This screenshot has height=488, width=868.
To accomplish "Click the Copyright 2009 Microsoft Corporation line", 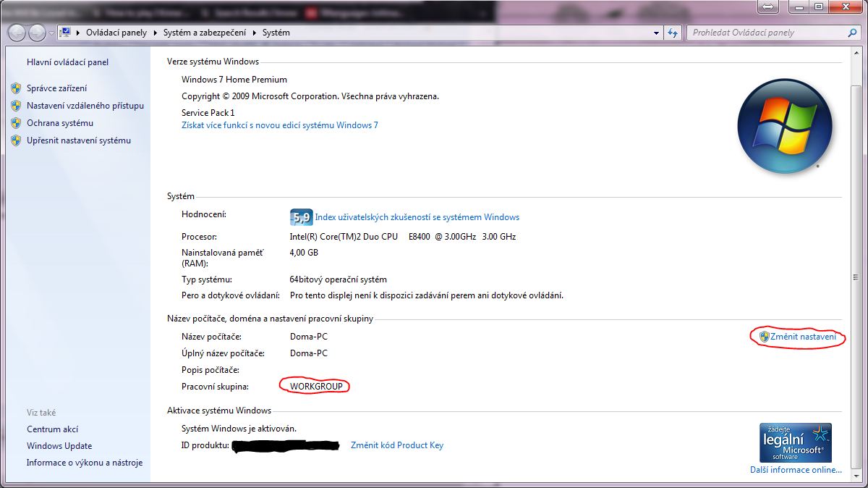I will pos(310,96).
